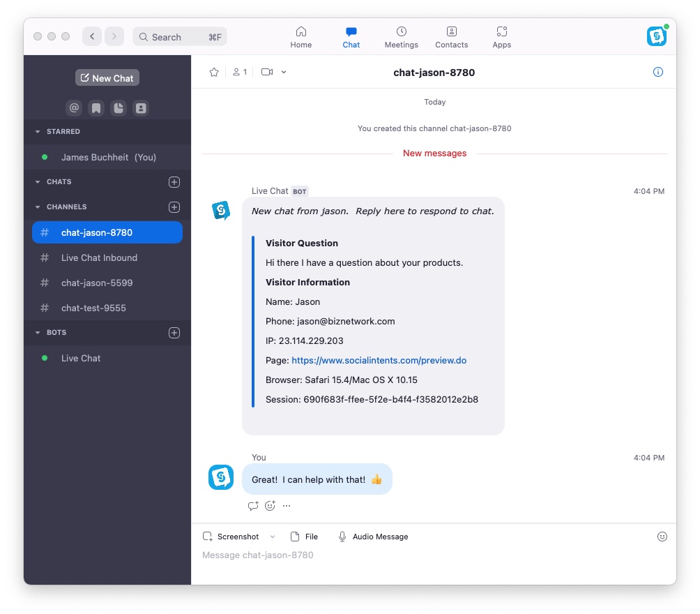The height and width of the screenshot is (614, 700).
Task: Open the Contact Requests section in sidebar
Action: [141, 108]
